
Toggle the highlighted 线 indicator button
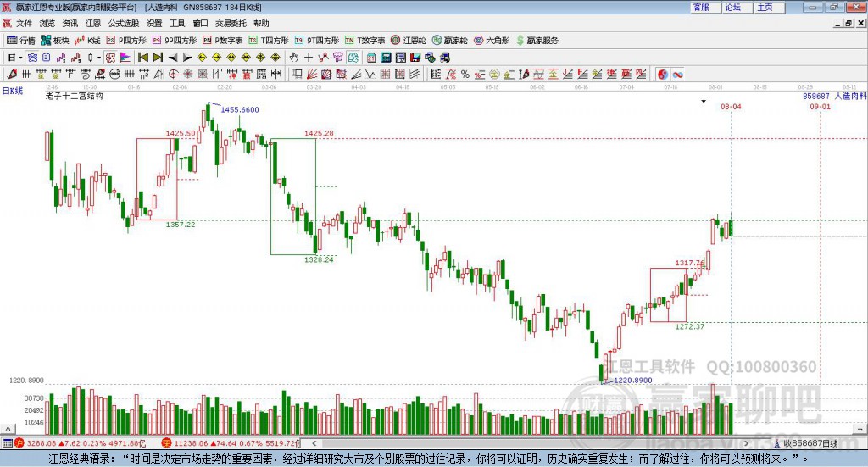tap(110, 58)
